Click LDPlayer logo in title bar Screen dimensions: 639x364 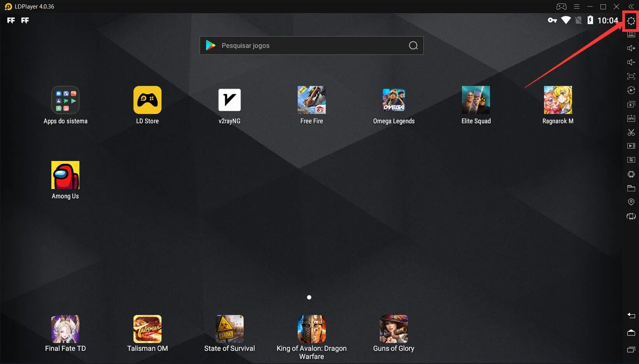(8, 7)
